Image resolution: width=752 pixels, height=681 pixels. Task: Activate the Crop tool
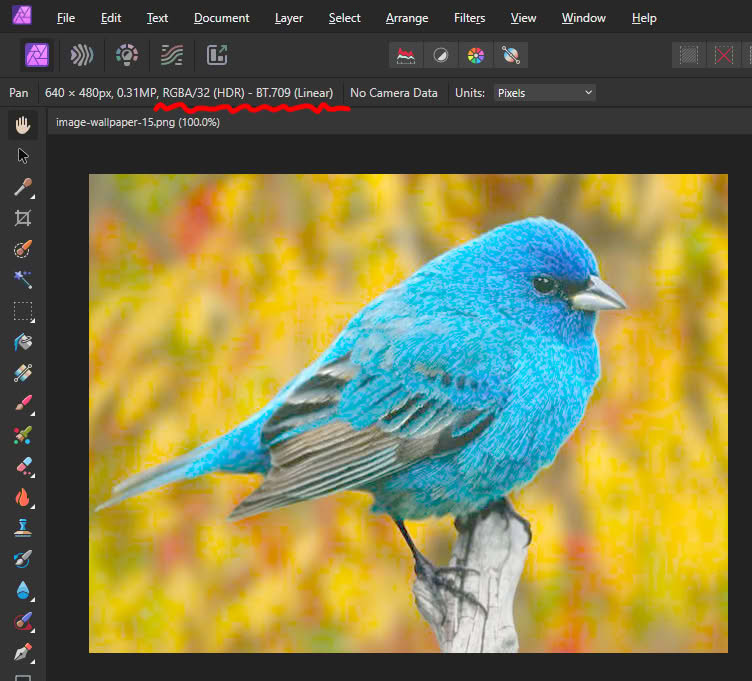(x=23, y=218)
